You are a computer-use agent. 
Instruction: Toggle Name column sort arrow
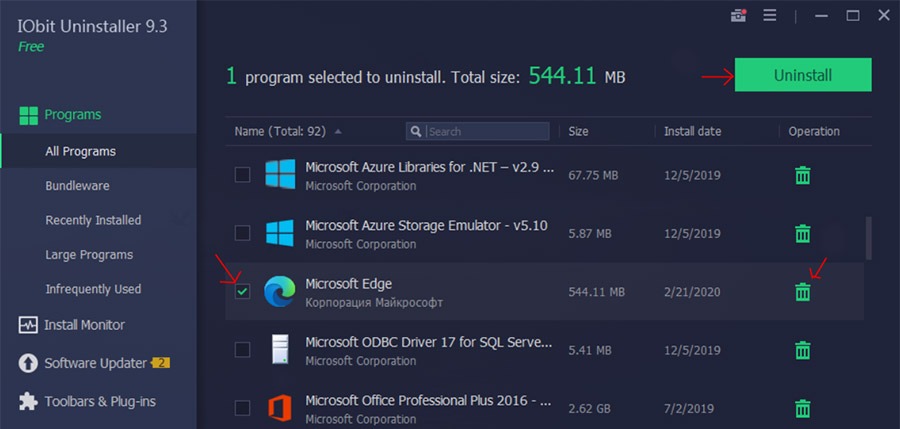(x=338, y=132)
